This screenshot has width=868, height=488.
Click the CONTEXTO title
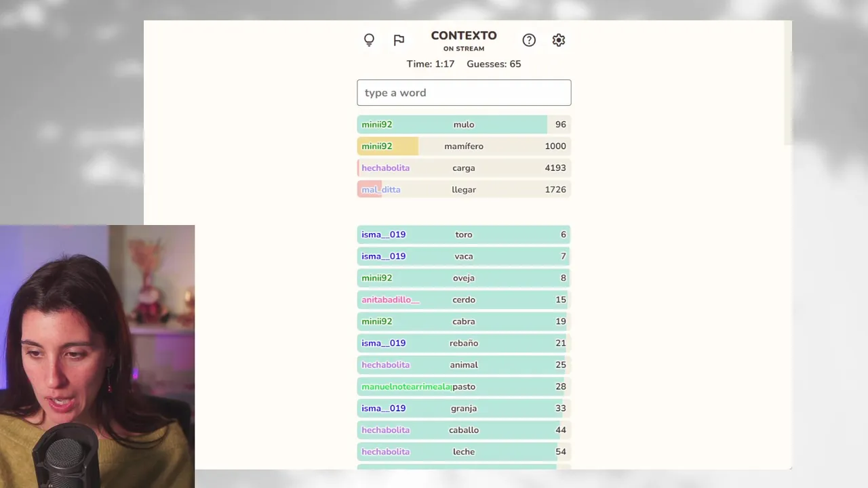coord(464,36)
